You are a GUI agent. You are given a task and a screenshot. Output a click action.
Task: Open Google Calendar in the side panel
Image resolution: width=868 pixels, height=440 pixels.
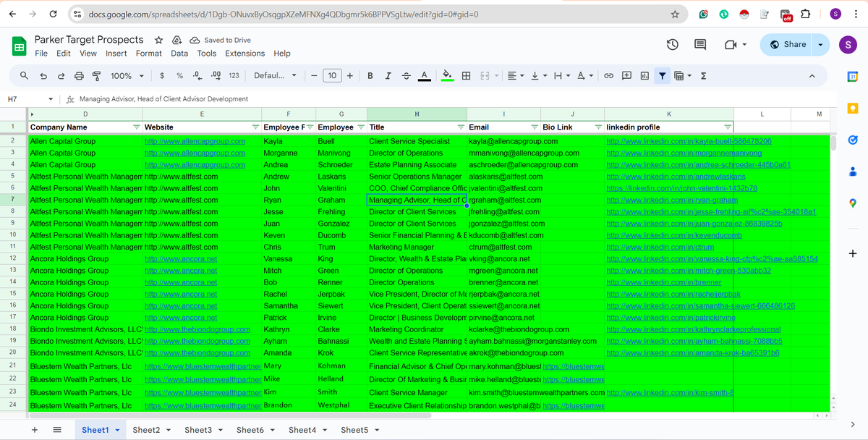coord(852,77)
